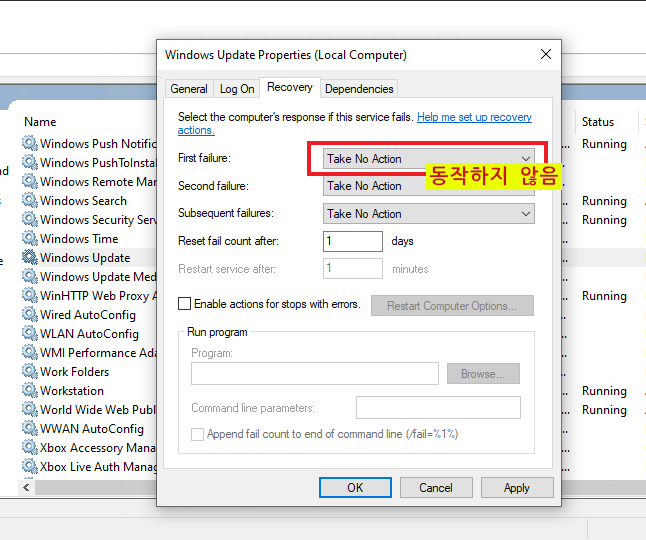
Task: Click Status column header in services list
Action: pyautogui.click(x=598, y=122)
